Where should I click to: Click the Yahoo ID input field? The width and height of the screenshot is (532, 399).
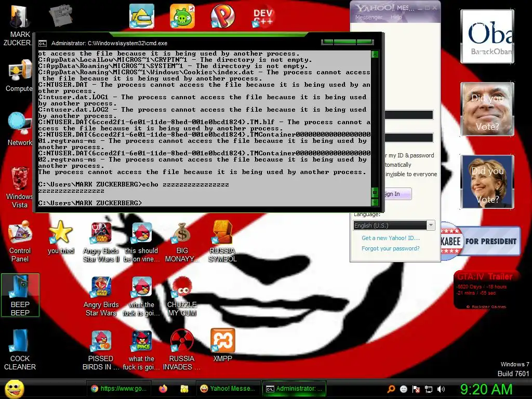click(x=409, y=115)
